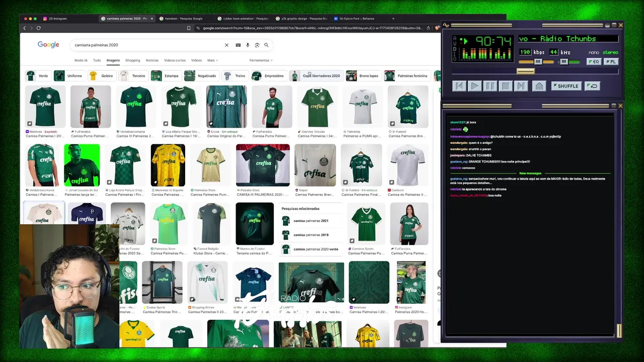Open the yellow goalkeeper jersey from Memorias do Esporte
644x362 pixels.
click(168, 165)
